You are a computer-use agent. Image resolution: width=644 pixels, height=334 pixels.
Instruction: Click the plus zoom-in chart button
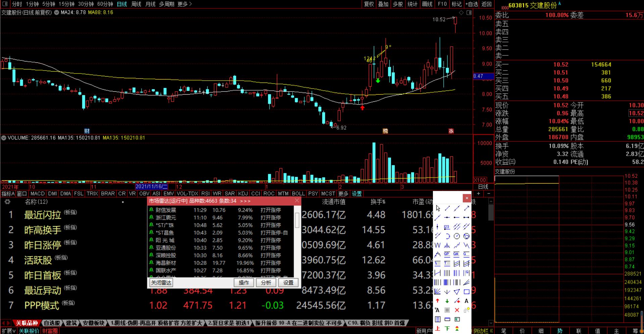pyautogui.click(x=479, y=194)
